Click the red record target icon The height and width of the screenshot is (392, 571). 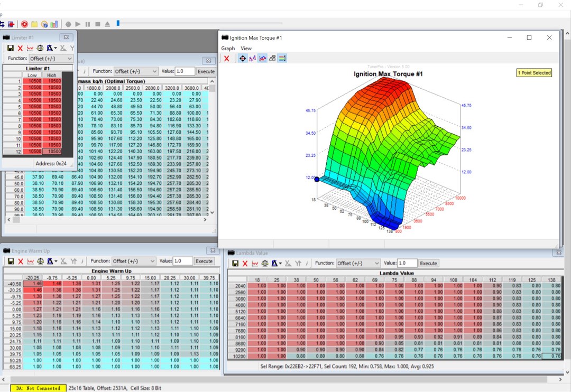tap(24, 24)
